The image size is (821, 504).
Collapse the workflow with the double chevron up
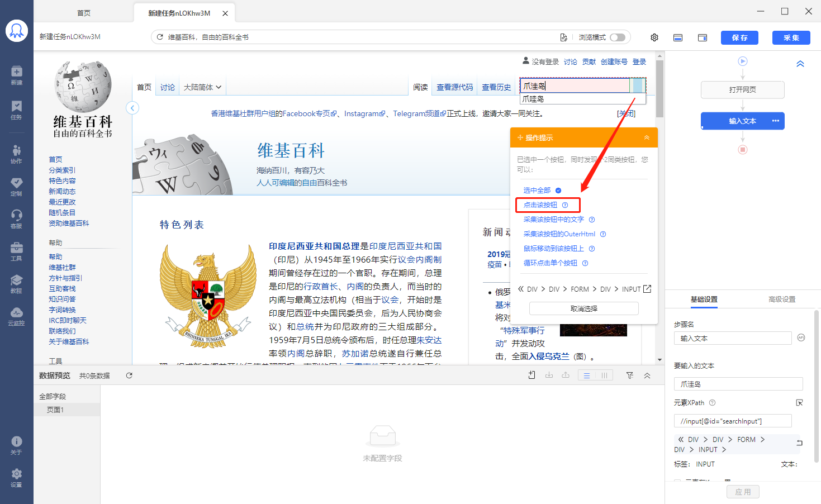point(800,64)
